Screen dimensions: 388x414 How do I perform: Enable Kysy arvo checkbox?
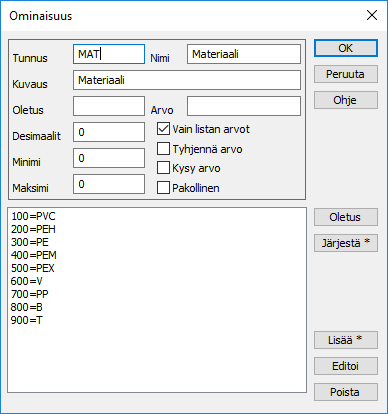tap(163, 168)
